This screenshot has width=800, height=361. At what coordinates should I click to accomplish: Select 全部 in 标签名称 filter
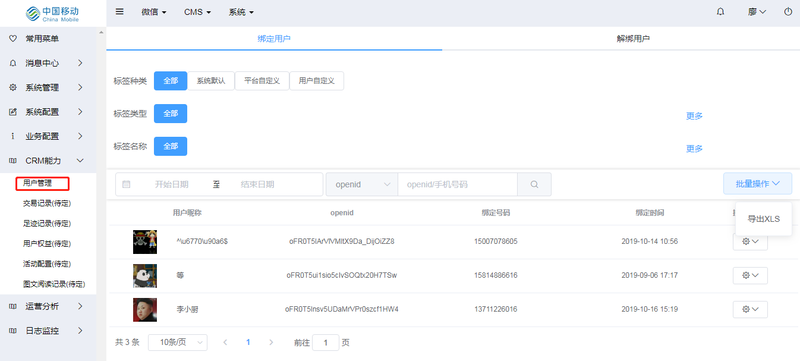tap(170, 146)
